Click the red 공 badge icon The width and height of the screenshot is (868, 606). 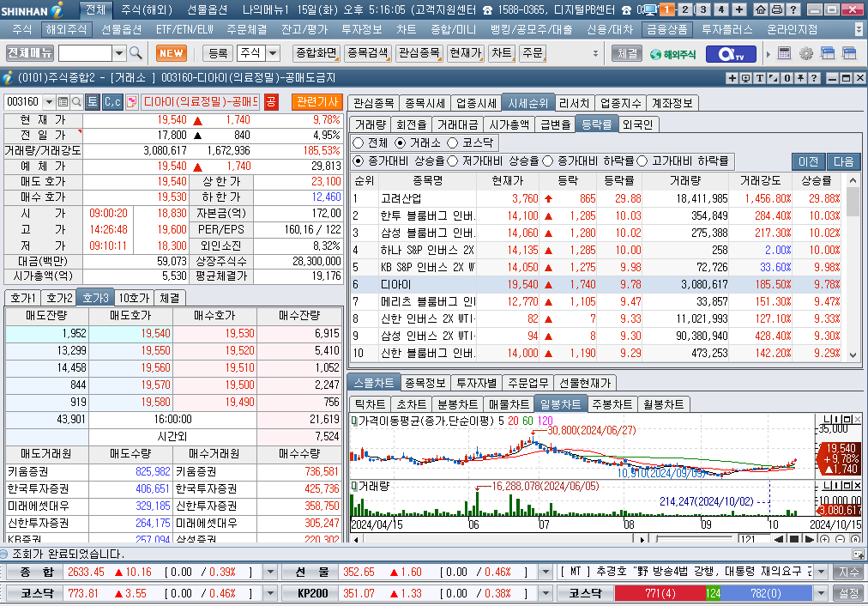click(271, 102)
